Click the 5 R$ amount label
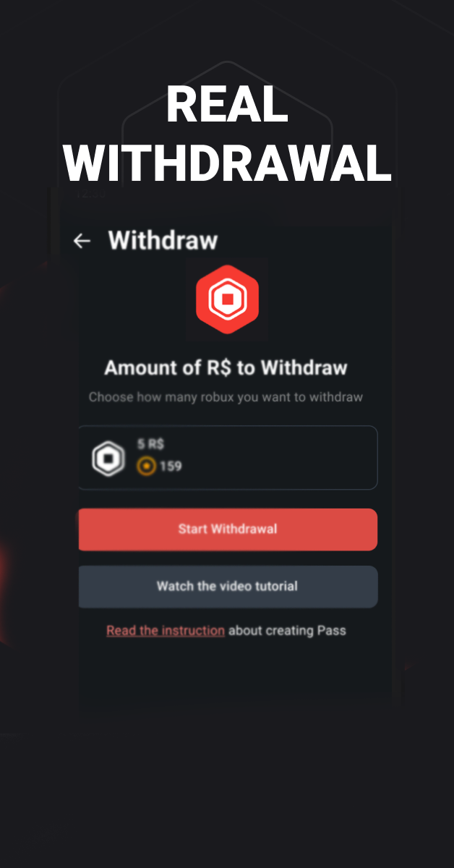The height and width of the screenshot is (868, 454). click(150, 444)
